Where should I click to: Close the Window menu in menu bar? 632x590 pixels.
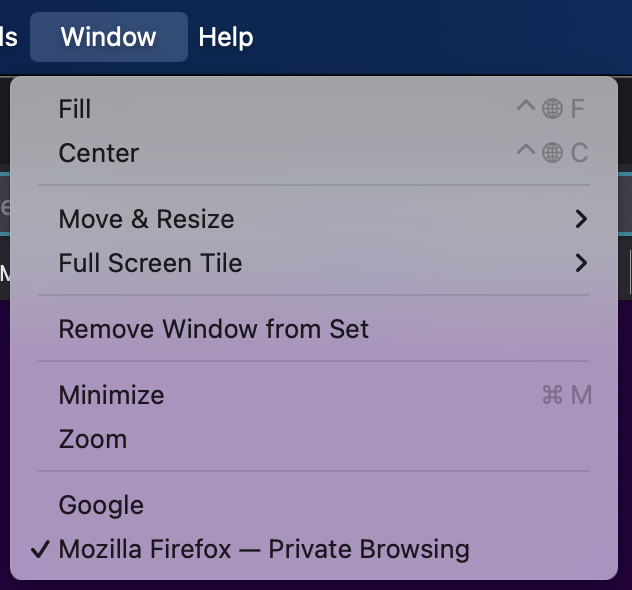point(109,37)
